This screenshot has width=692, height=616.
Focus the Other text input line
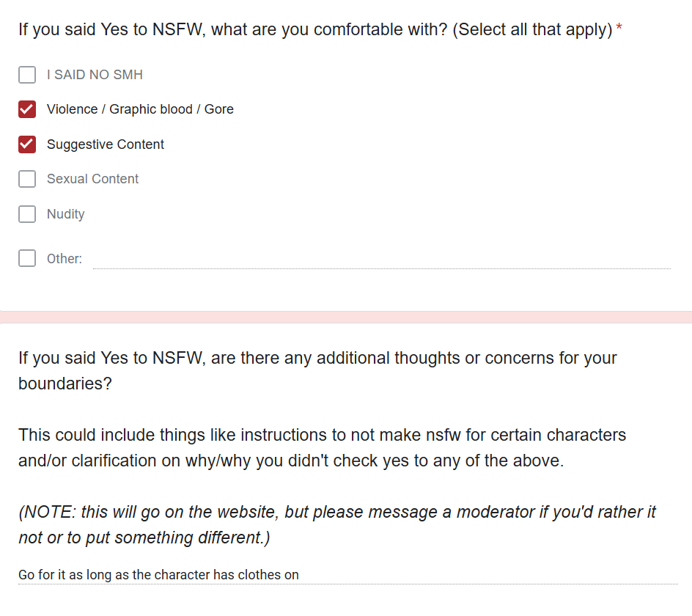[381, 259]
